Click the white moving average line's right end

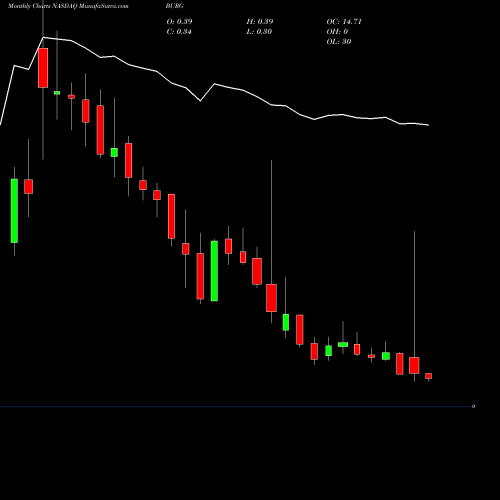428,125
